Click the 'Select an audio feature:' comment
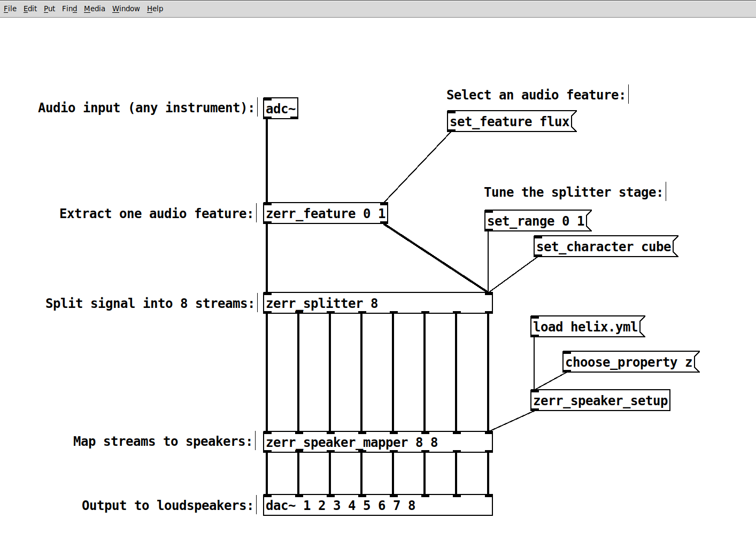 coord(536,95)
